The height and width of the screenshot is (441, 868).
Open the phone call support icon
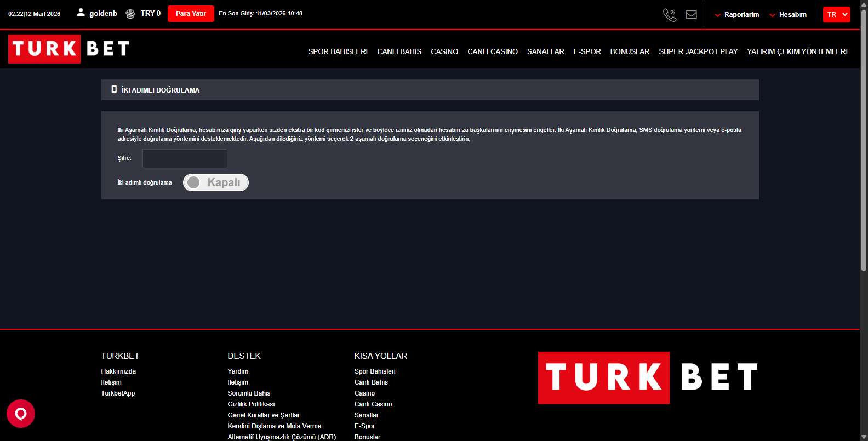[670, 15]
